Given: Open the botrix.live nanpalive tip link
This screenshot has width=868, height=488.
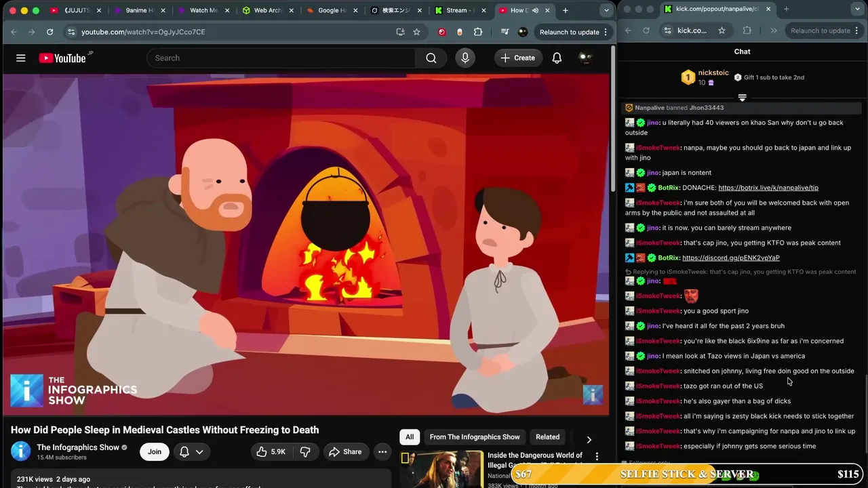Looking at the screenshot, I should point(768,188).
